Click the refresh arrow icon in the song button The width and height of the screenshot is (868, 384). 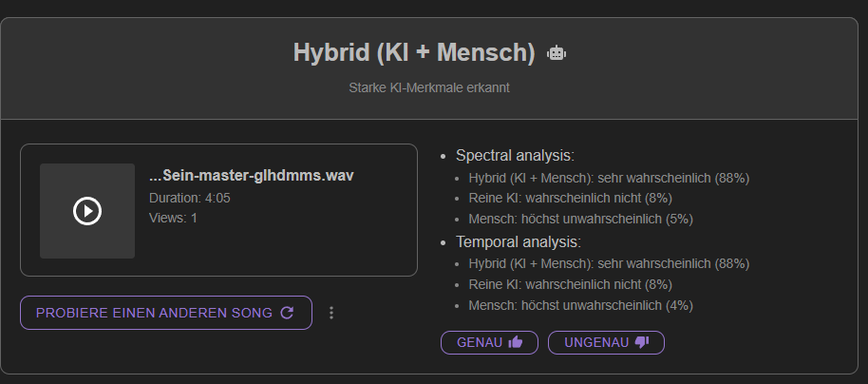pos(287,313)
